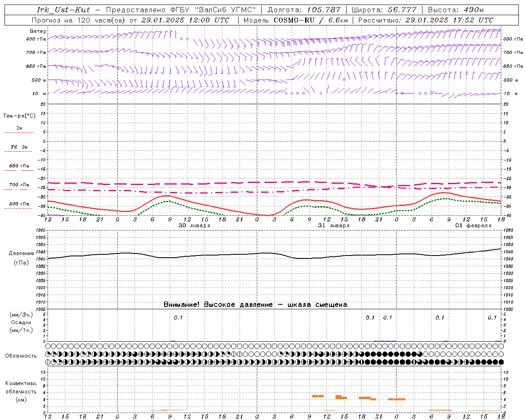Click the Конвективн. облачность label

coord(21,388)
